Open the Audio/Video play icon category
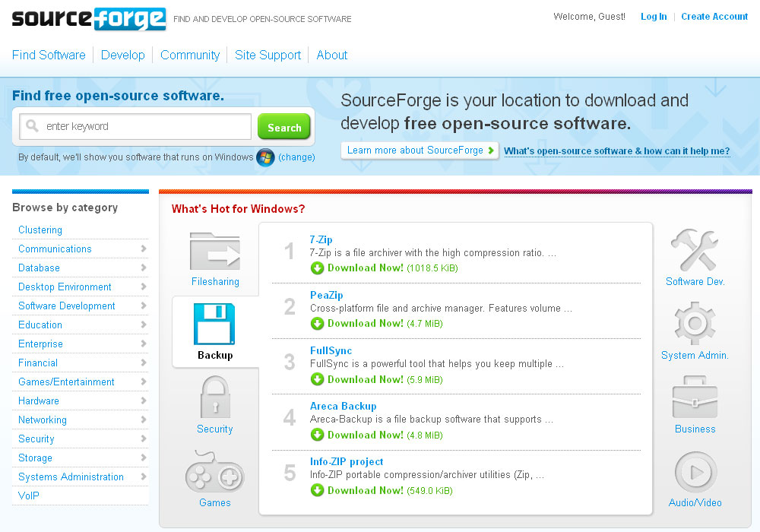Image resolution: width=760 pixels, height=532 pixels. 695,472
